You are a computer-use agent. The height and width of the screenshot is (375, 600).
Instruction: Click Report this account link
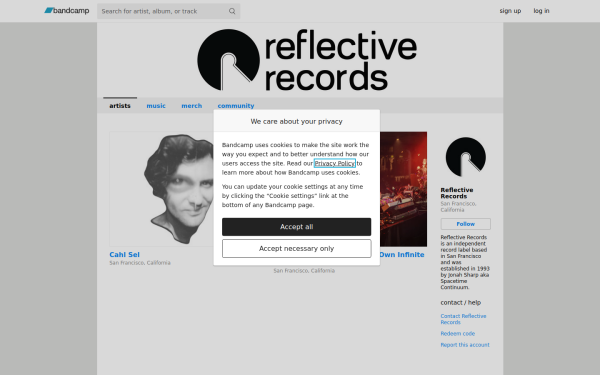coord(465,345)
